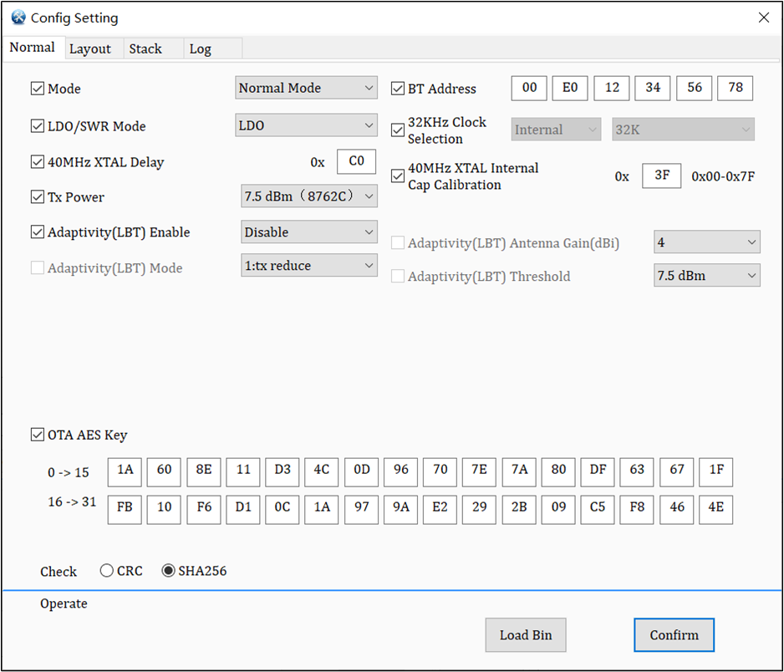
Task: Disable the LDO/SWR Mode option
Action: coord(38,125)
